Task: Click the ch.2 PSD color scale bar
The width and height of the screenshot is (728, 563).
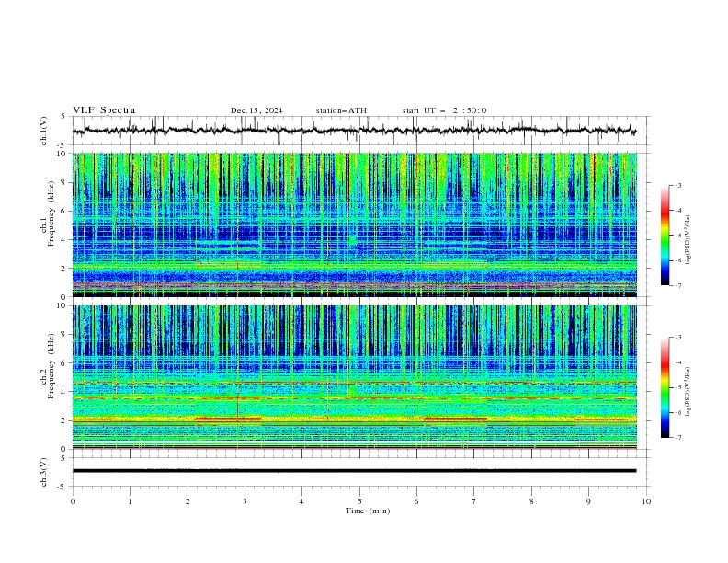Action: point(665,387)
